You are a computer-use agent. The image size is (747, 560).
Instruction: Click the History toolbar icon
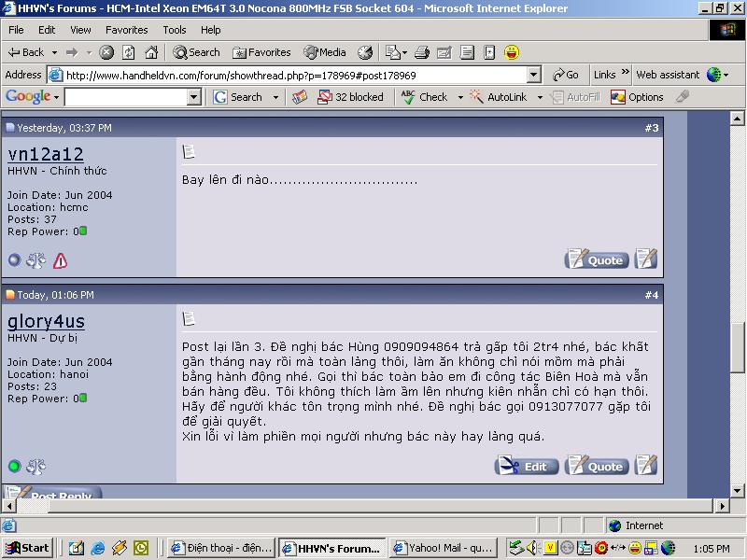[365, 52]
